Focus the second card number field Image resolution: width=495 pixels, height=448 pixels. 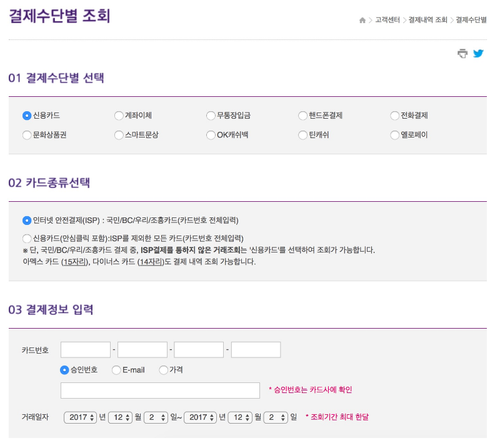click(x=142, y=350)
